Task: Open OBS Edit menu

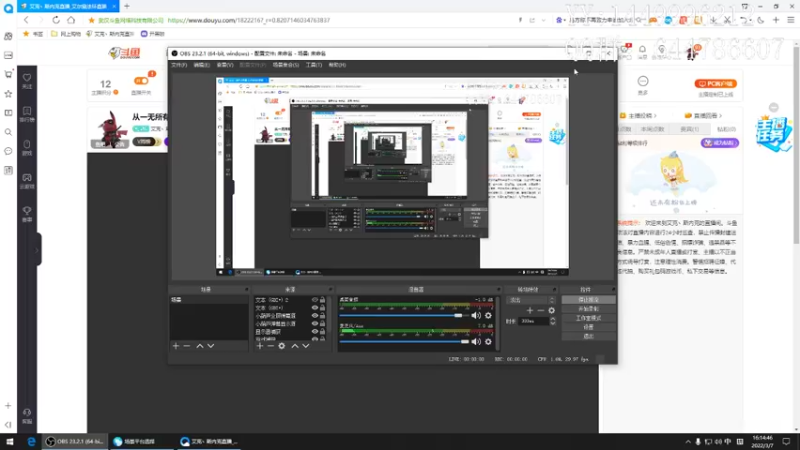Action: tap(202, 65)
